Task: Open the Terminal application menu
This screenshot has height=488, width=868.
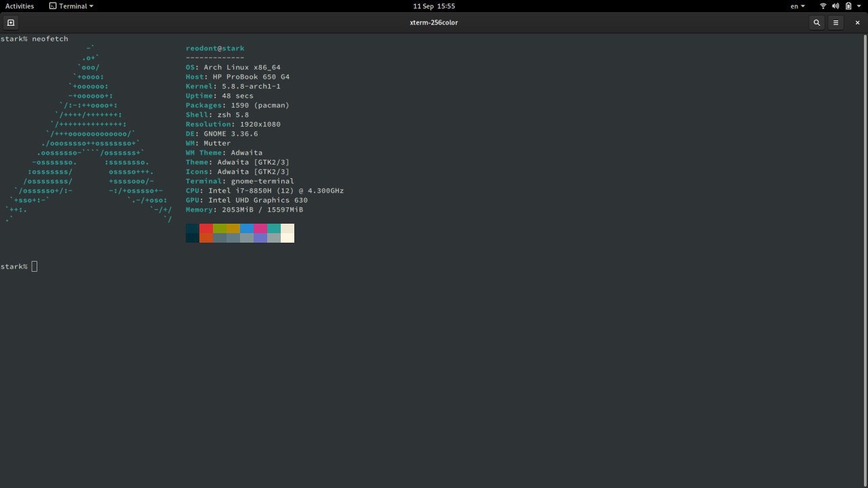Action: coord(72,6)
